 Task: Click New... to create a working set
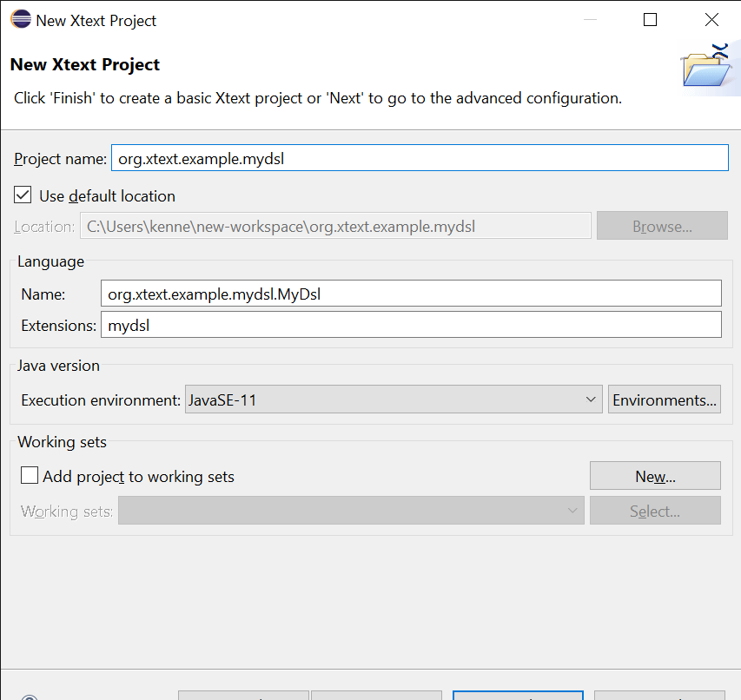pos(655,476)
